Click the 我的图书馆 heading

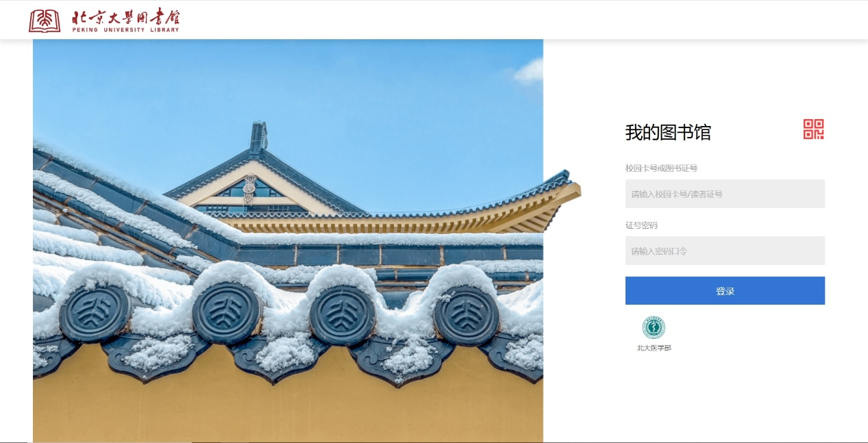[x=668, y=133]
